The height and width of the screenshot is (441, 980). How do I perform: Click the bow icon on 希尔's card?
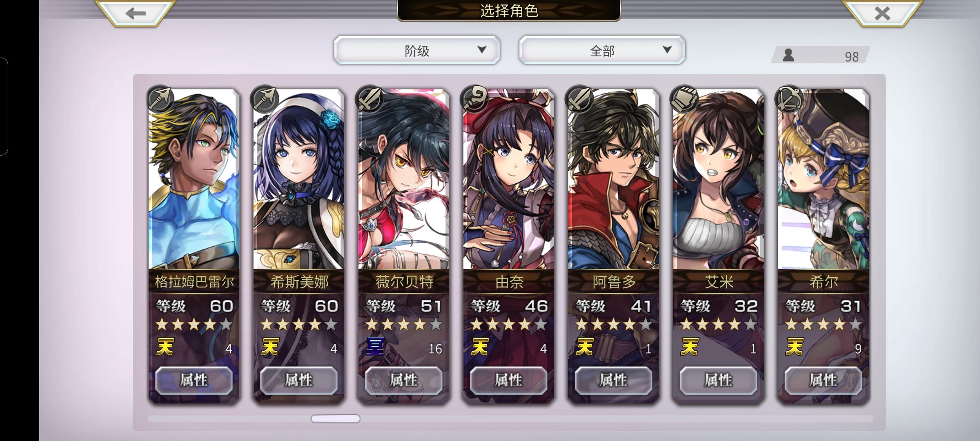[x=789, y=98]
